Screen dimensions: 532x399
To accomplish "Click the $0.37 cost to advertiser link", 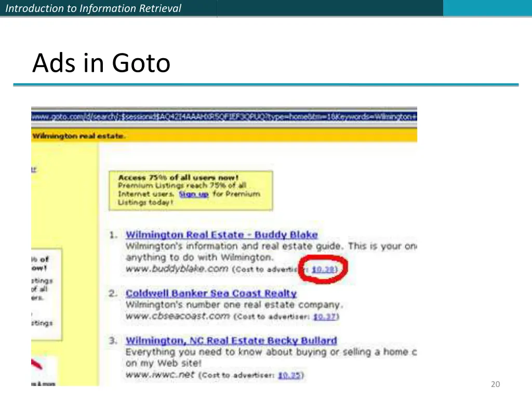I will [325, 316].
